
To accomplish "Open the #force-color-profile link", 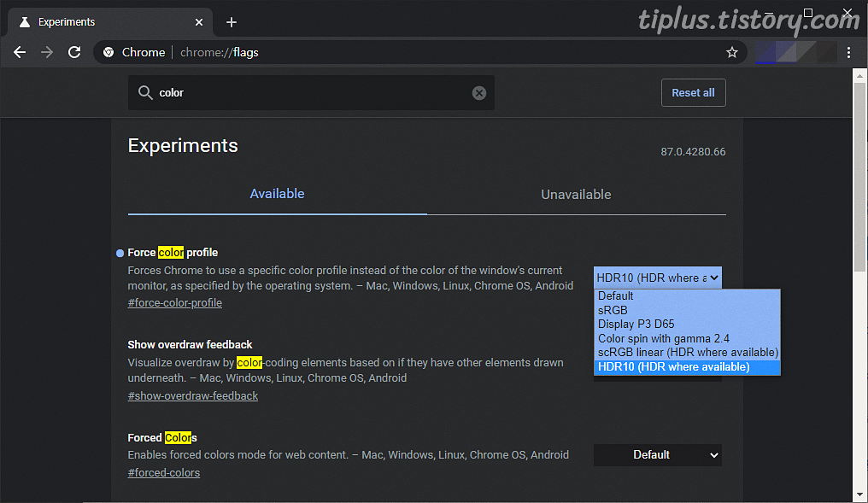I will (x=175, y=302).
